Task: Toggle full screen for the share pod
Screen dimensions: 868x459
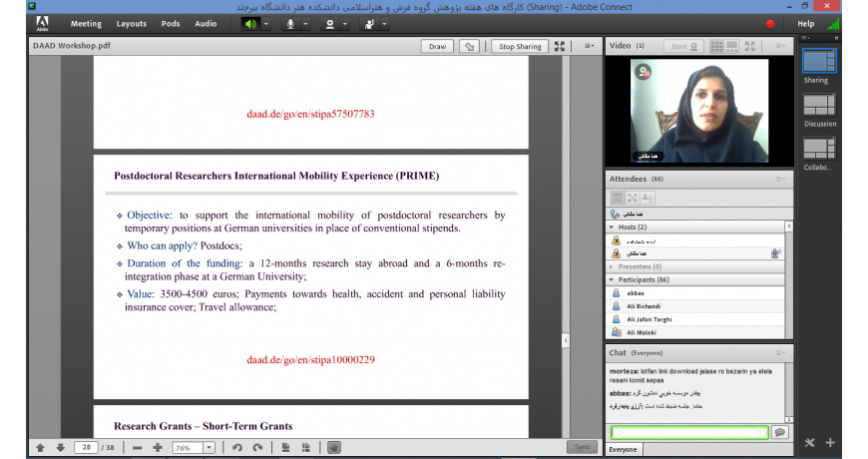Action: point(560,47)
